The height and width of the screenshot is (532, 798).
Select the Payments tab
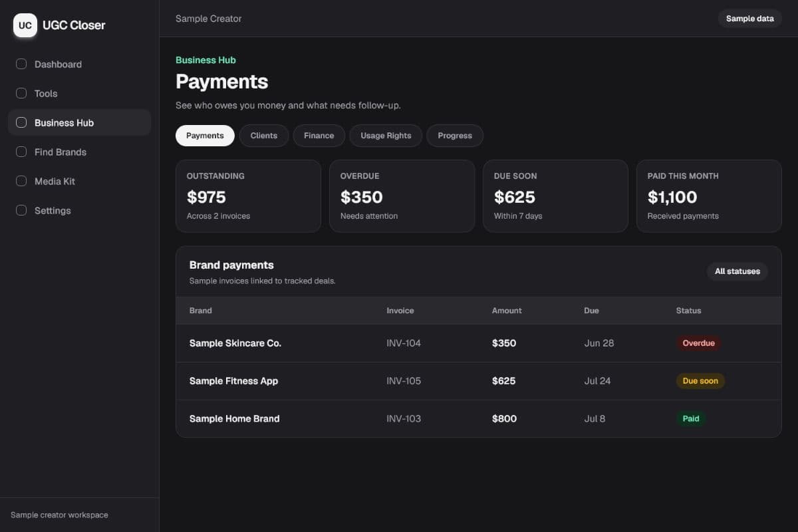coord(205,136)
